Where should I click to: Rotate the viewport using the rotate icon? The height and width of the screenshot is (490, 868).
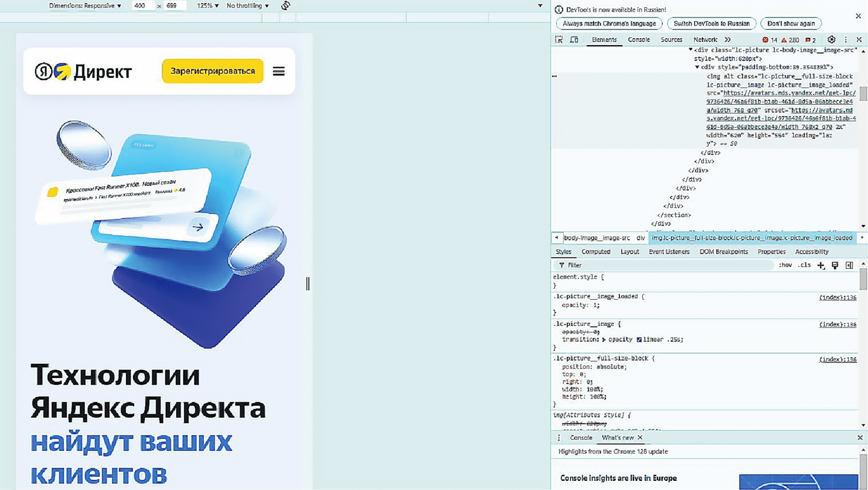(x=286, y=6)
